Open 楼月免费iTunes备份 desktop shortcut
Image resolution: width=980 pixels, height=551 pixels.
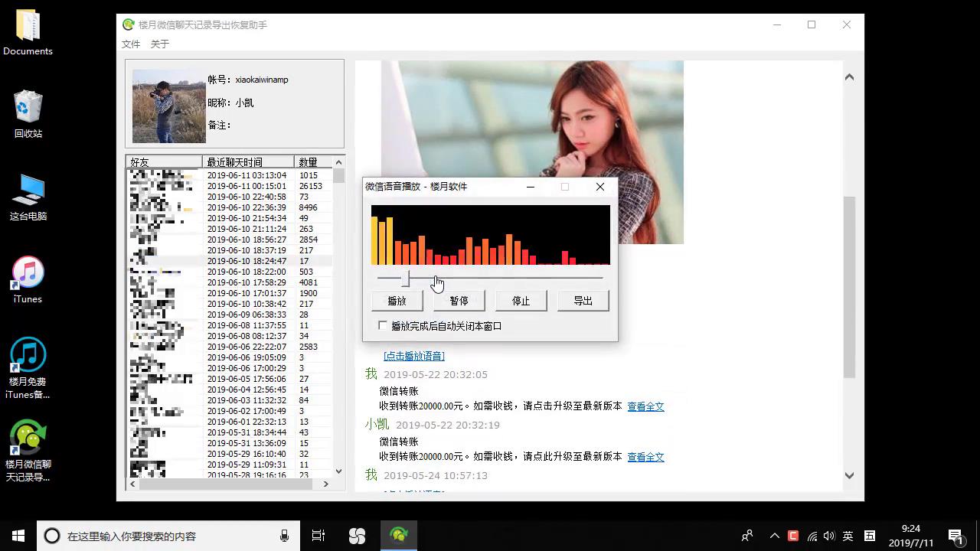coord(28,368)
